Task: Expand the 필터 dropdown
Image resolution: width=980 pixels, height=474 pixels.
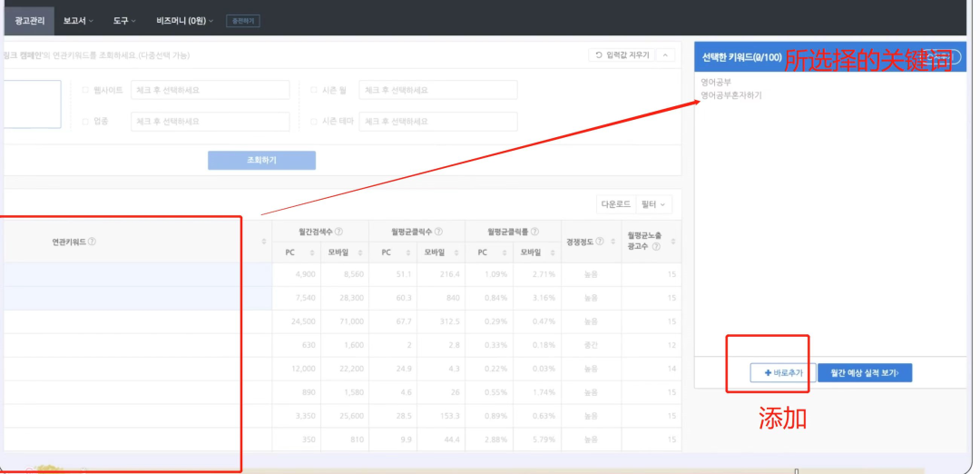Action: 653,204
